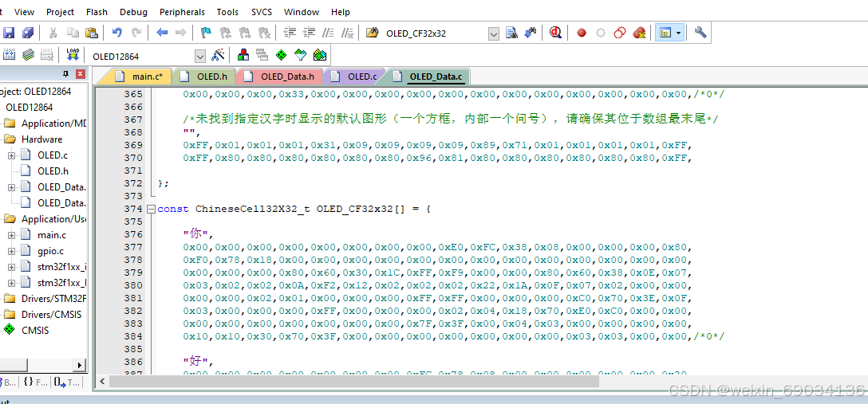Uncomment the selection
This screenshot has height=404, width=868.
point(348,33)
